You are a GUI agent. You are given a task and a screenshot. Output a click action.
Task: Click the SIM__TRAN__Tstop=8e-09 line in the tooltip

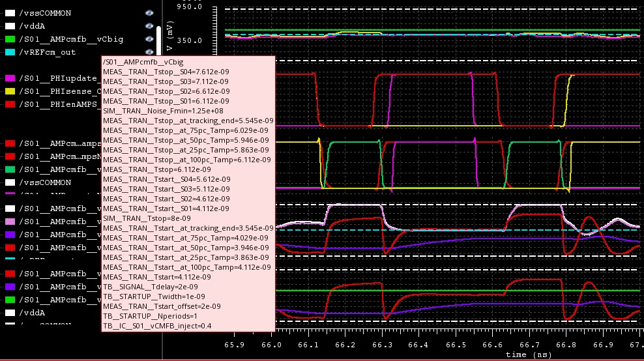147,218
